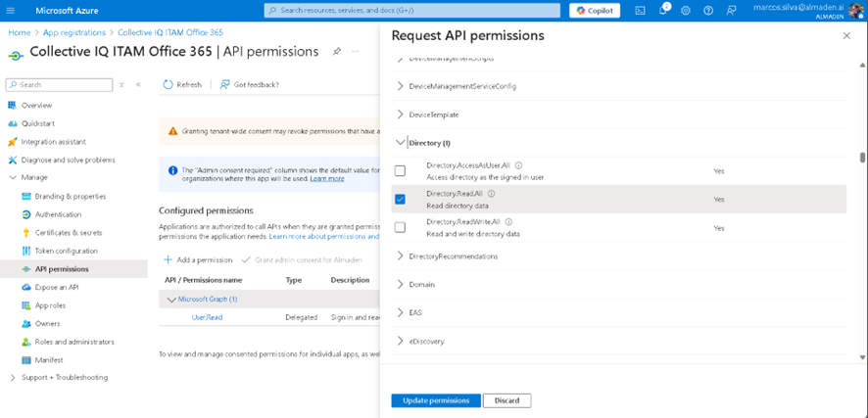This screenshot has height=418, width=868.
Task: Expand the eDiscovery permission group
Action: pyautogui.click(x=401, y=342)
